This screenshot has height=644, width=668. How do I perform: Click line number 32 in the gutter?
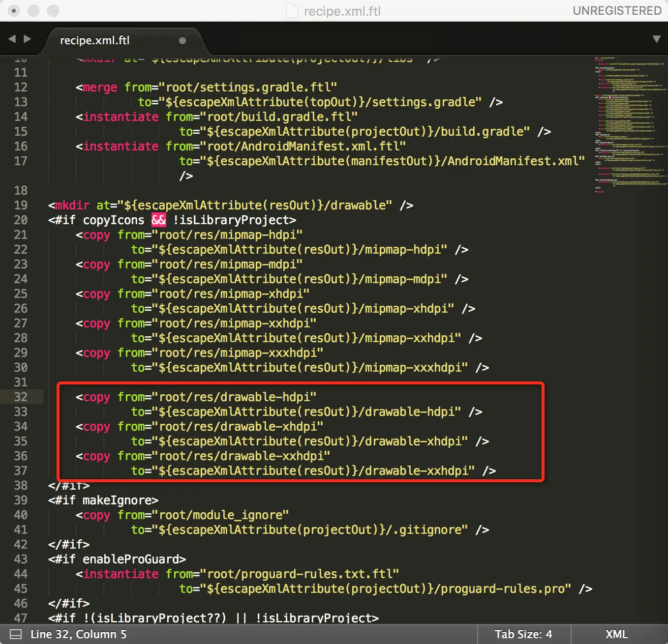click(21, 397)
